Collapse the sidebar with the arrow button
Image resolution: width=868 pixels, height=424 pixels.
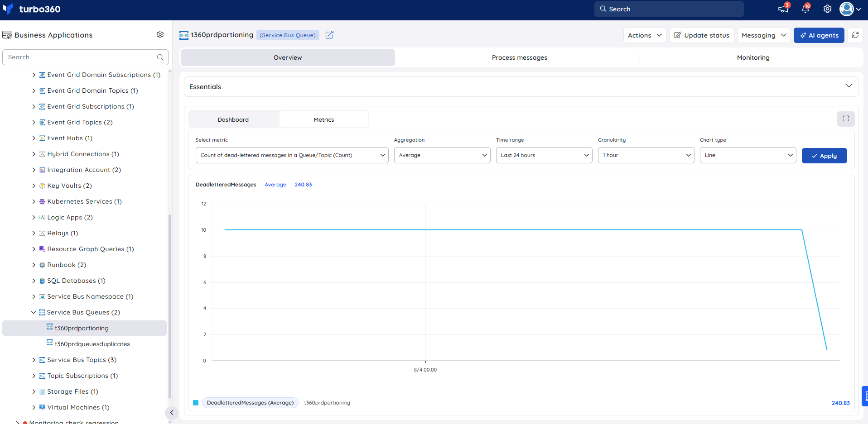[172, 413]
